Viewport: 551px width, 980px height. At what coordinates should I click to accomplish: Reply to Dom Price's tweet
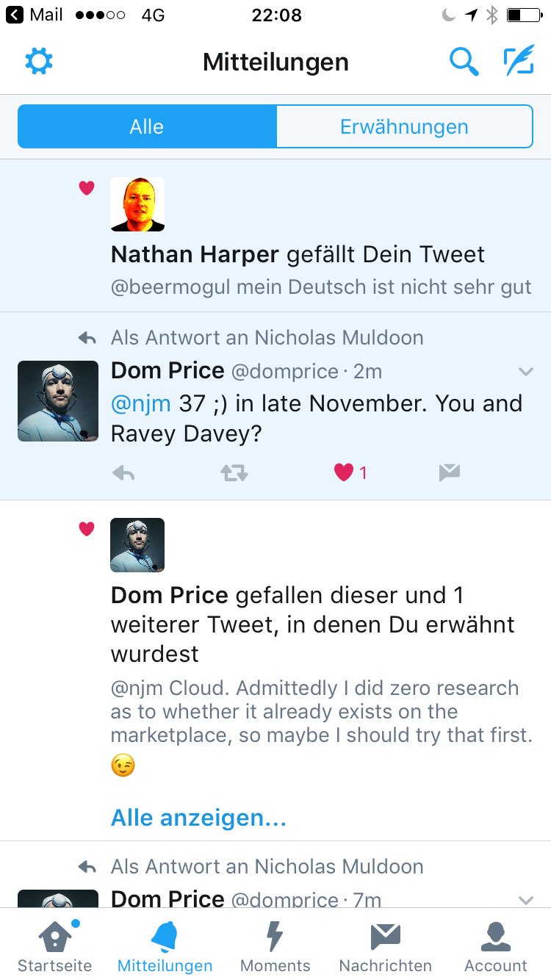pyautogui.click(x=123, y=473)
